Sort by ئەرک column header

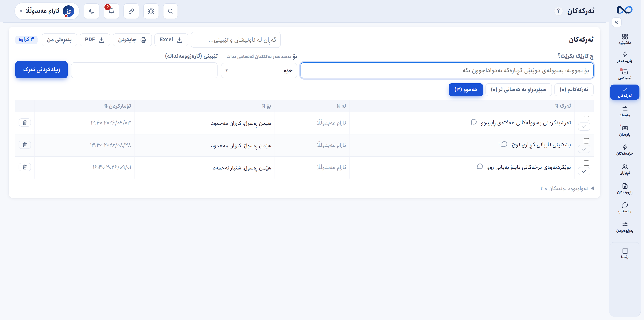563,106
